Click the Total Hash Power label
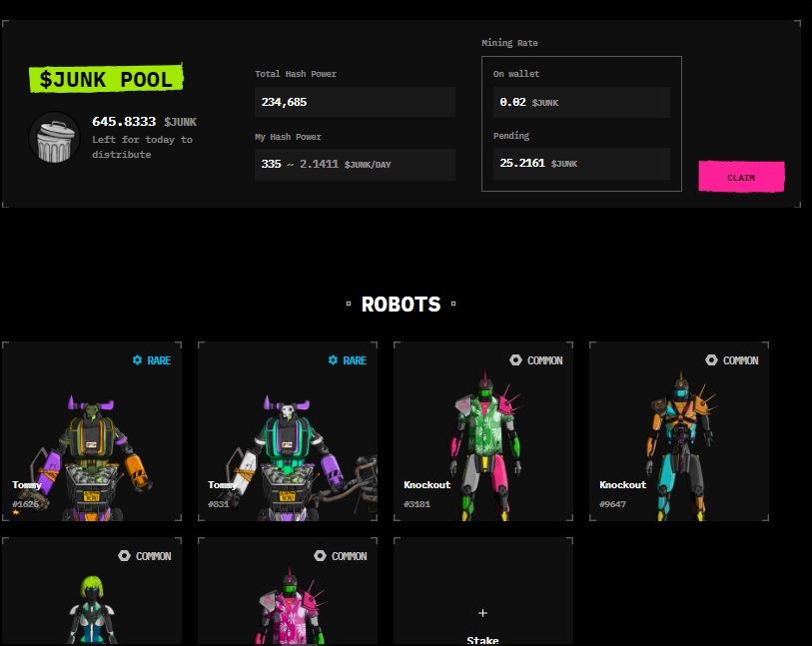Screen dimensions: 812x646 [x=296, y=74]
